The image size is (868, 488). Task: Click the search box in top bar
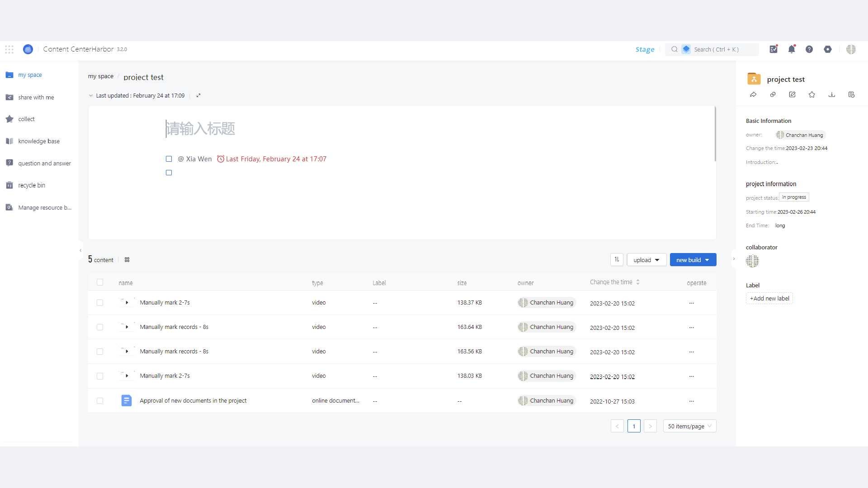(716, 49)
